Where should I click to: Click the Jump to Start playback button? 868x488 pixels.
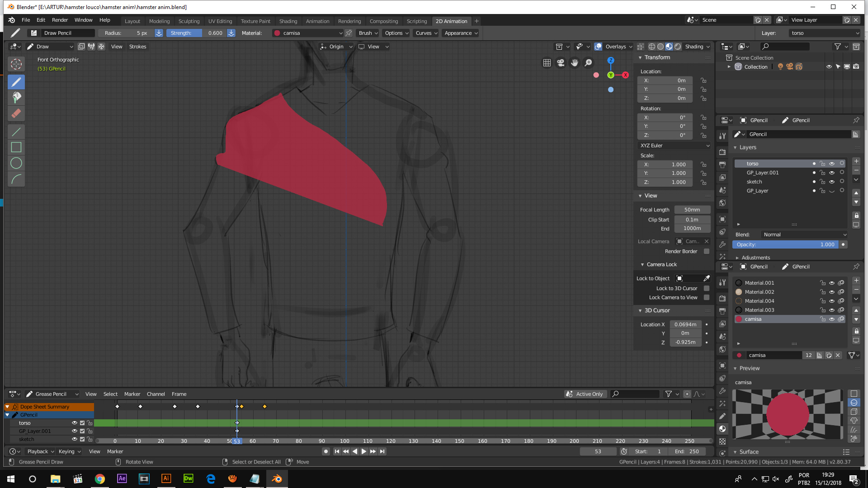tap(336, 451)
